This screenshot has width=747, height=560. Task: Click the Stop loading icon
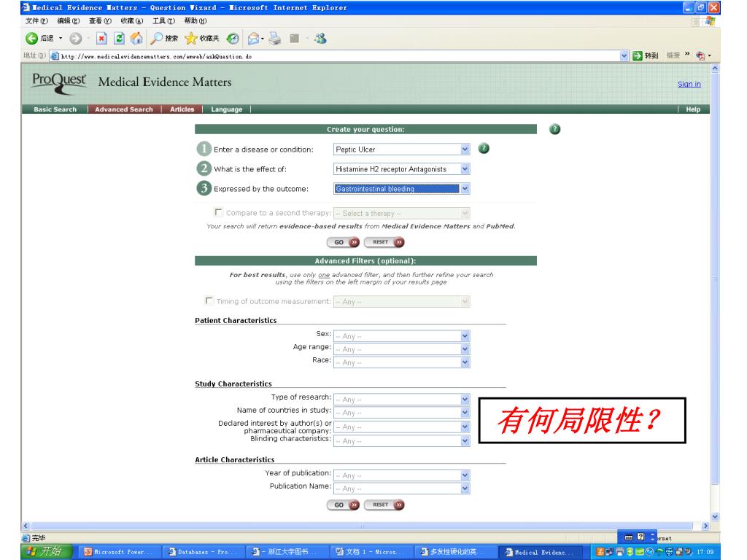click(x=101, y=39)
